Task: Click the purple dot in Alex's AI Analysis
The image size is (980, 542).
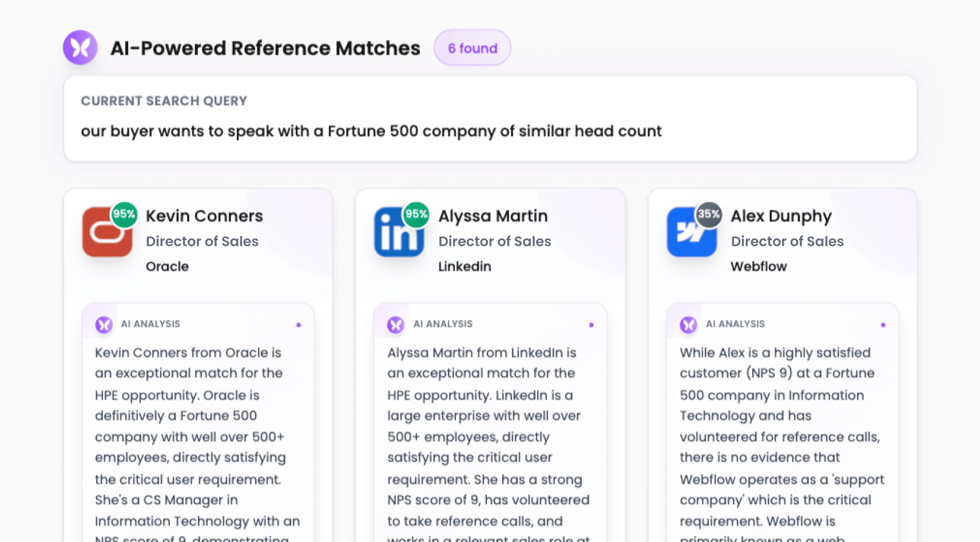Action: pyautogui.click(x=883, y=325)
